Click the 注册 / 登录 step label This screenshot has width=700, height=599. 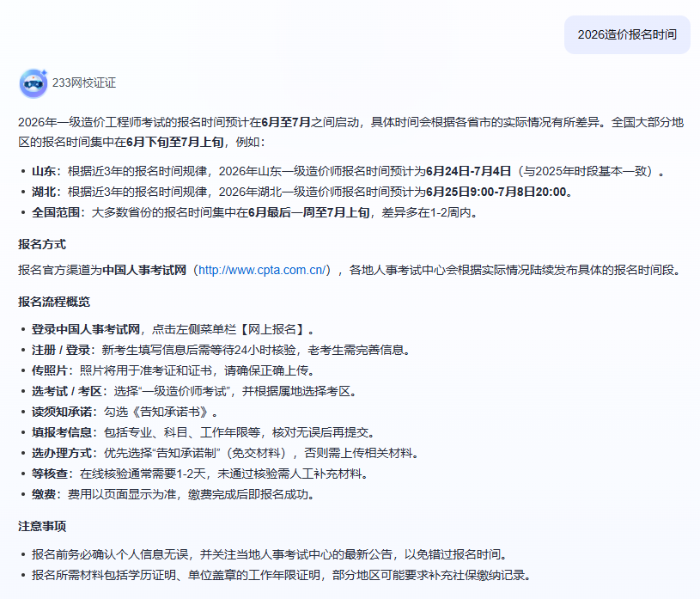click(x=62, y=350)
